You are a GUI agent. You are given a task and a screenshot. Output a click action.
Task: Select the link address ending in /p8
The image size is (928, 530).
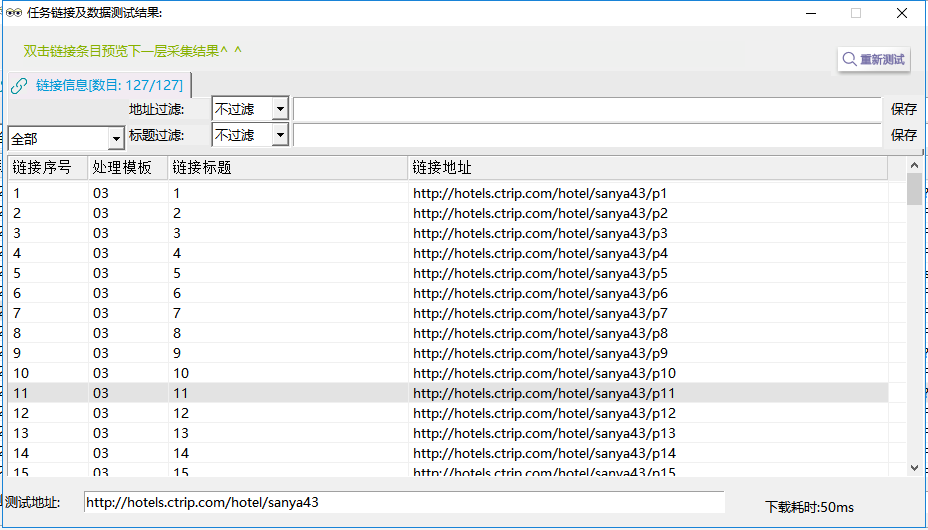(x=540, y=334)
